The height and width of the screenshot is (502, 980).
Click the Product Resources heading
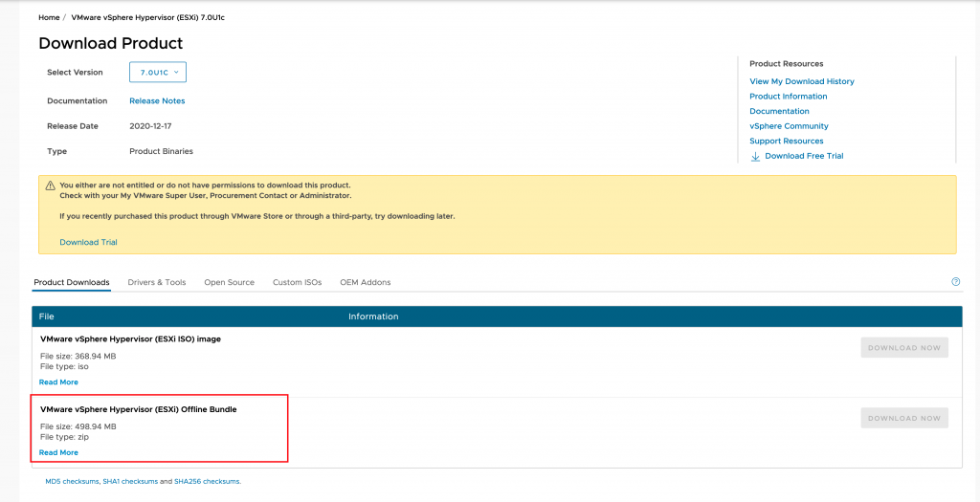787,64
